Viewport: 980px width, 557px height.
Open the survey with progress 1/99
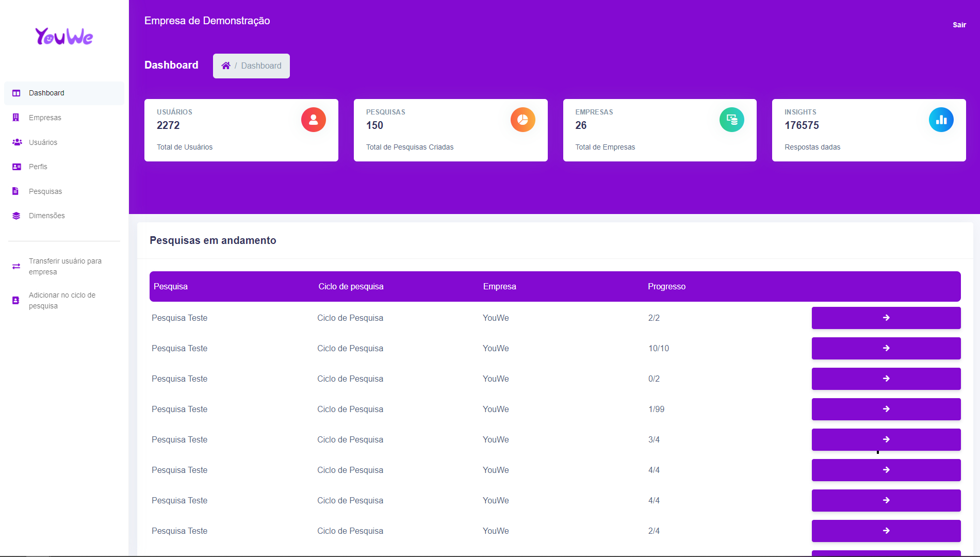pyautogui.click(x=886, y=409)
